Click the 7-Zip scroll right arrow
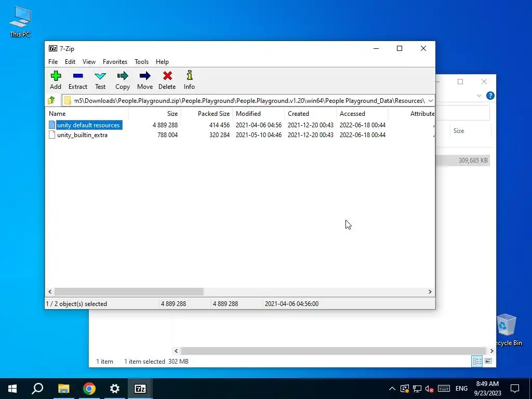 [430, 291]
